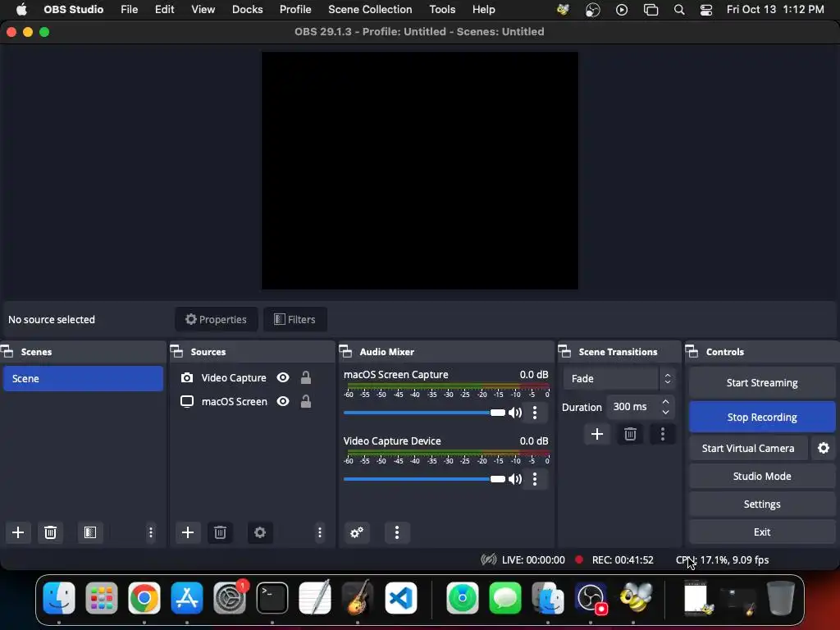This screenshot has height=630, width=840.
Task: Click the REC: 00:41:52 status text
Action: tap(623, 559)
